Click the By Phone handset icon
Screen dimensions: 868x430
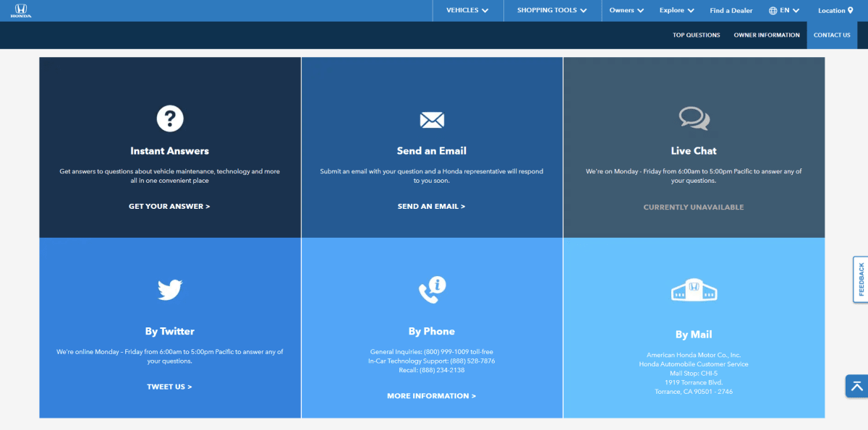pyautogui.click(x=432, y=290)
